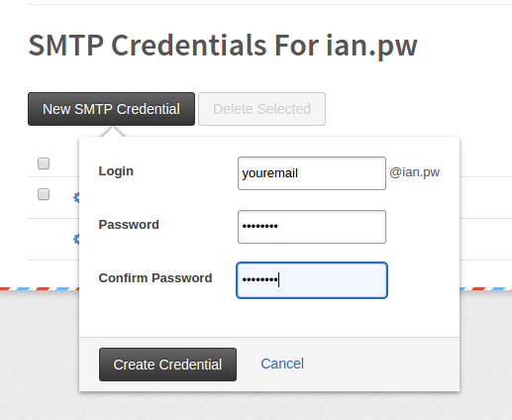The height and width of the screenshot is (420, 512).
Task: Focus the Password input field
Action: (x=312, y=227)
